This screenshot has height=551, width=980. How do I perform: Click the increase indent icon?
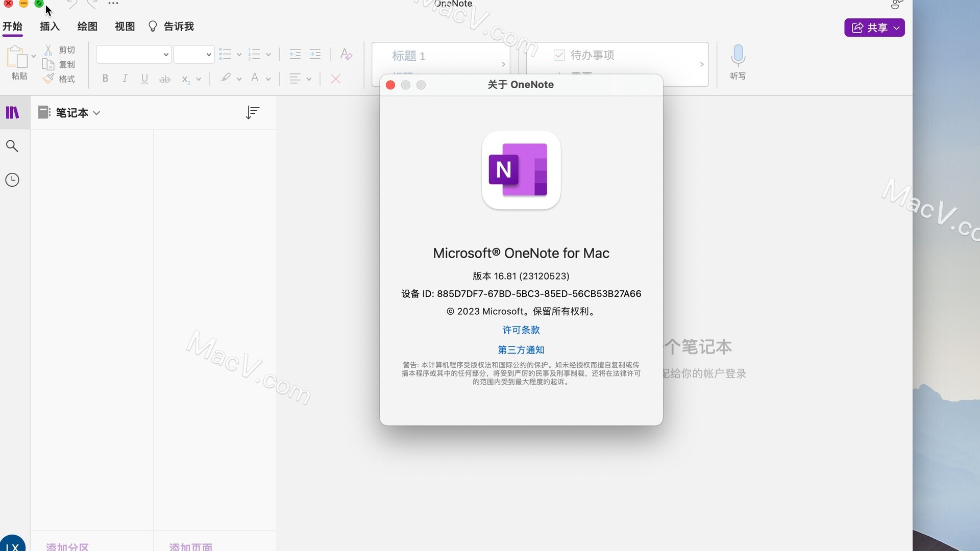(x=315, y=54)
